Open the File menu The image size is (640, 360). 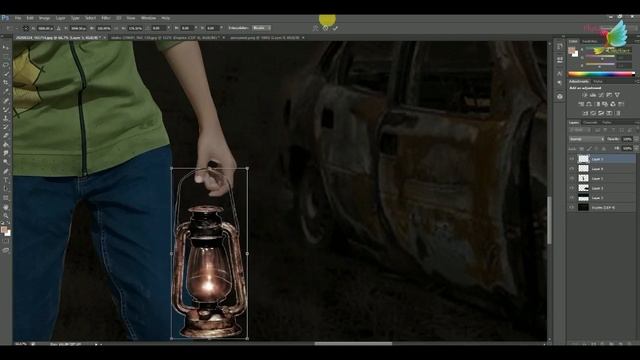(18, 18)
